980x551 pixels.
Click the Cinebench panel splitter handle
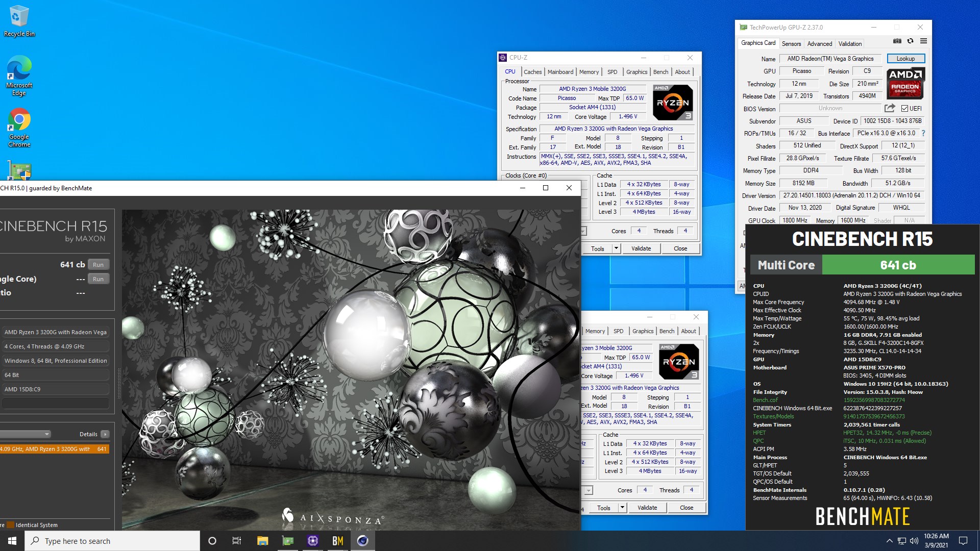coord(119,383)
